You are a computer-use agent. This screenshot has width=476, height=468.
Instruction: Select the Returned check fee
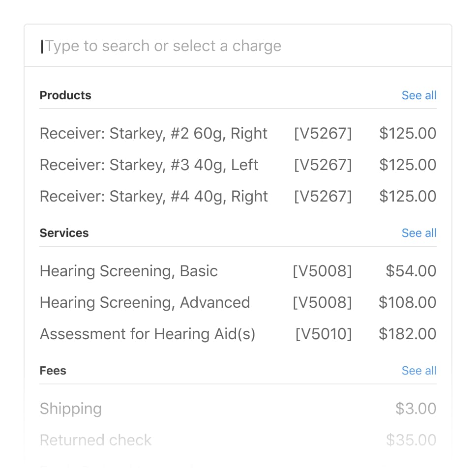[x=96, y=440]
